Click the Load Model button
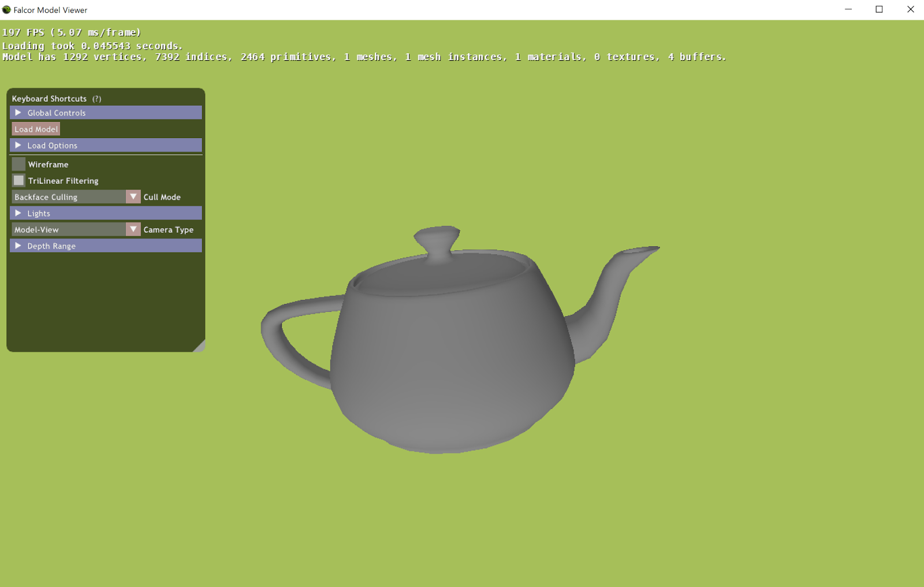This screenshot has width=924, height=587. coord(35,129)
